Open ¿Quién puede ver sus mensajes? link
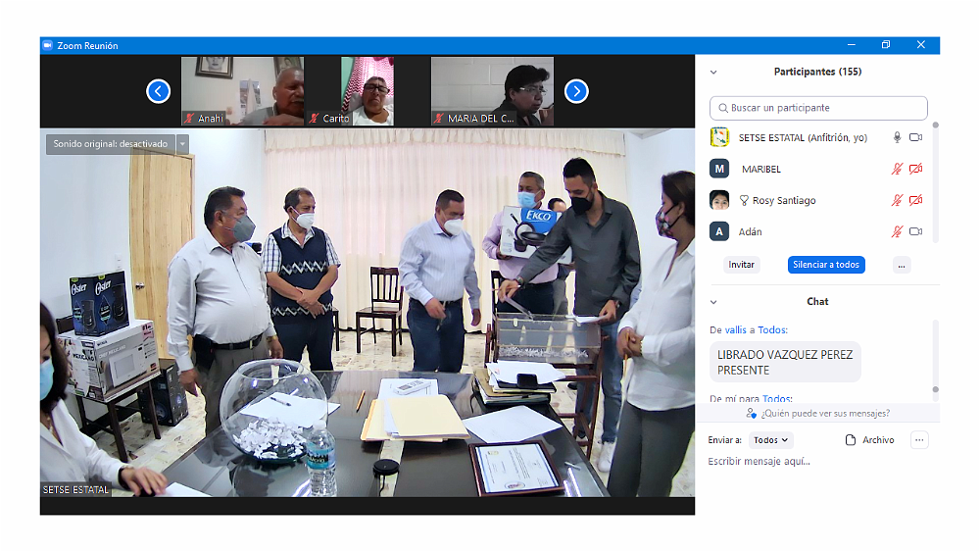 817,414
